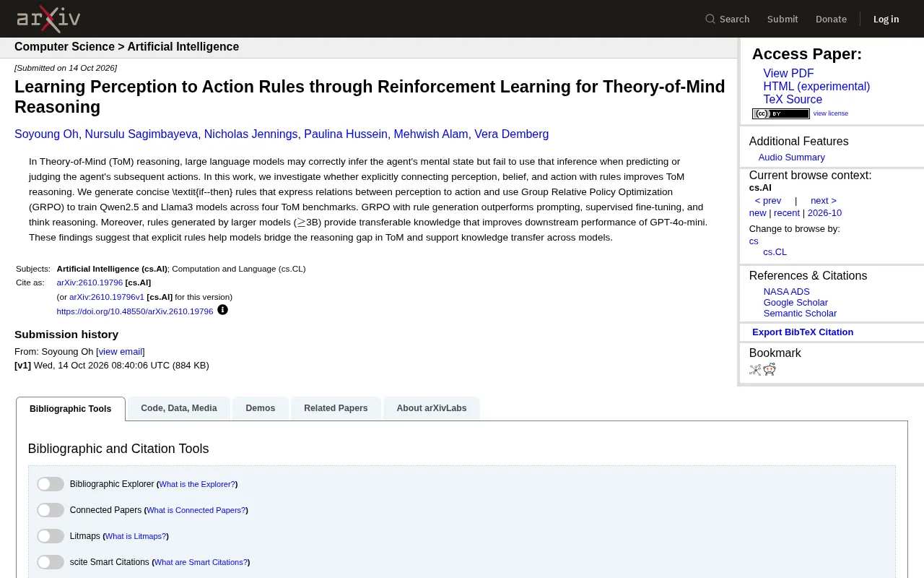Screen dimensions: 924x578
Task: Click the view license link
Action: [x=831, y=113]
